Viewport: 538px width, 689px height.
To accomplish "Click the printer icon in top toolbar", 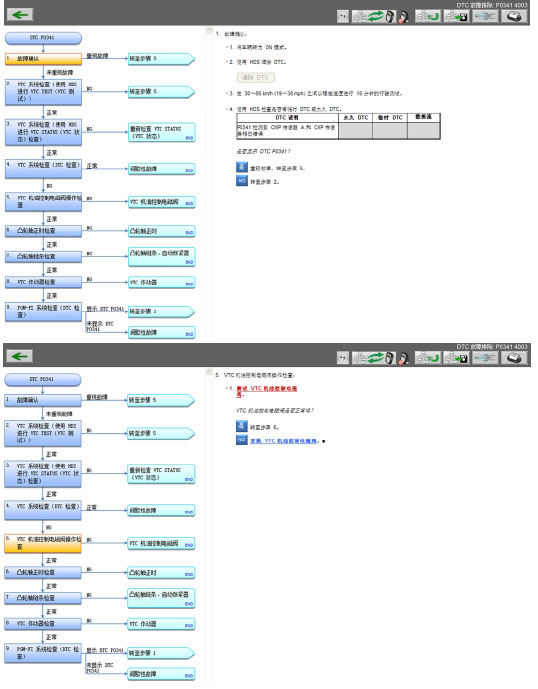I will pos(514,16).
